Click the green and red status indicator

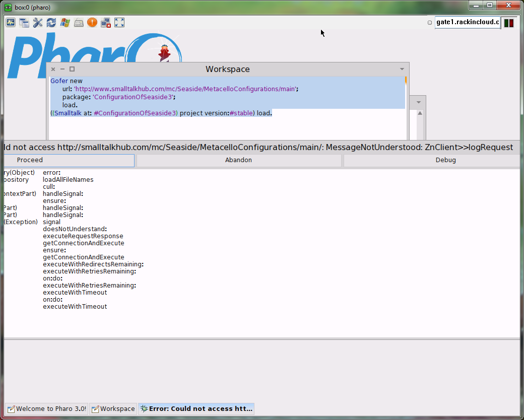pyautogui.click(x=508, y=23)
